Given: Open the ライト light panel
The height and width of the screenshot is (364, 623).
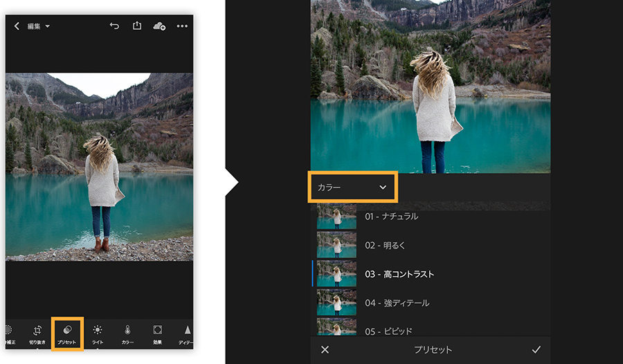Looking at the screenshot, I should (x=98, y=334).
